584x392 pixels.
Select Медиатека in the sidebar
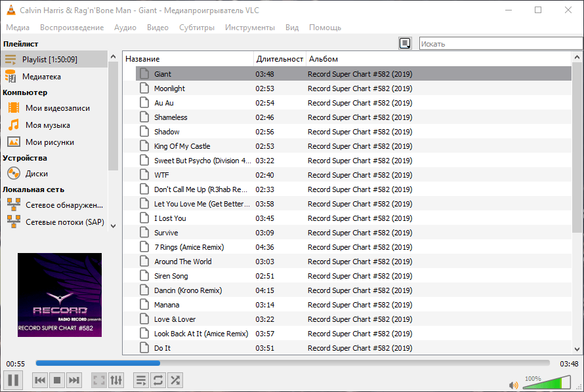[41, 76]
